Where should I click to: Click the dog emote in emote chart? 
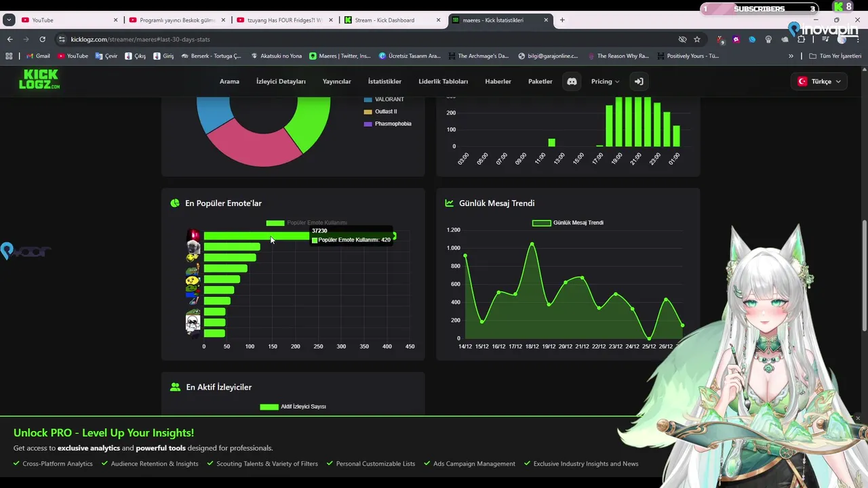point(193,247)
